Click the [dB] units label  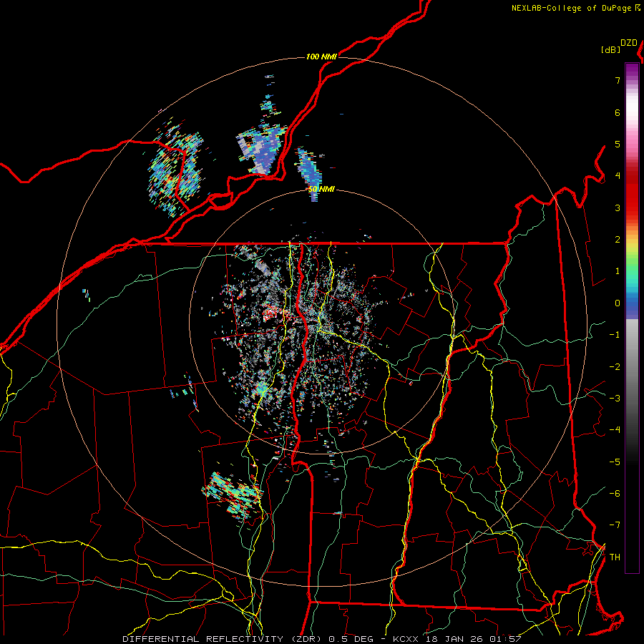610,50
